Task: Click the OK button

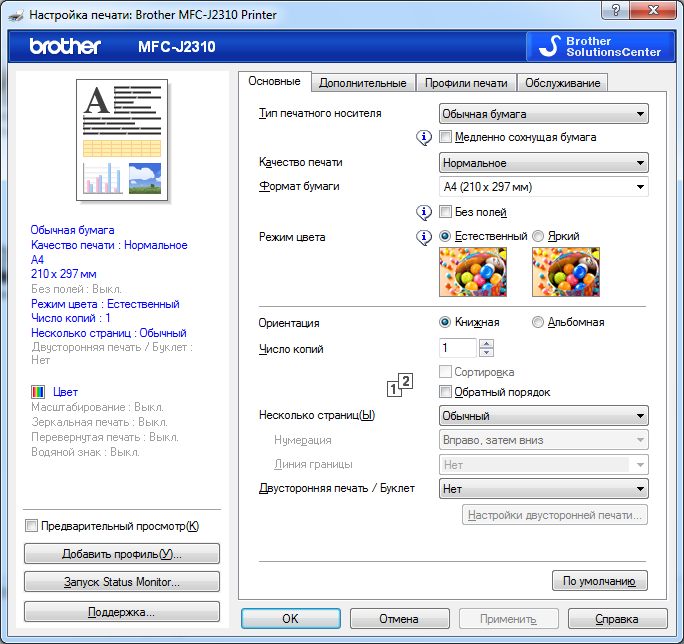Action: click(x=291, y=618)
